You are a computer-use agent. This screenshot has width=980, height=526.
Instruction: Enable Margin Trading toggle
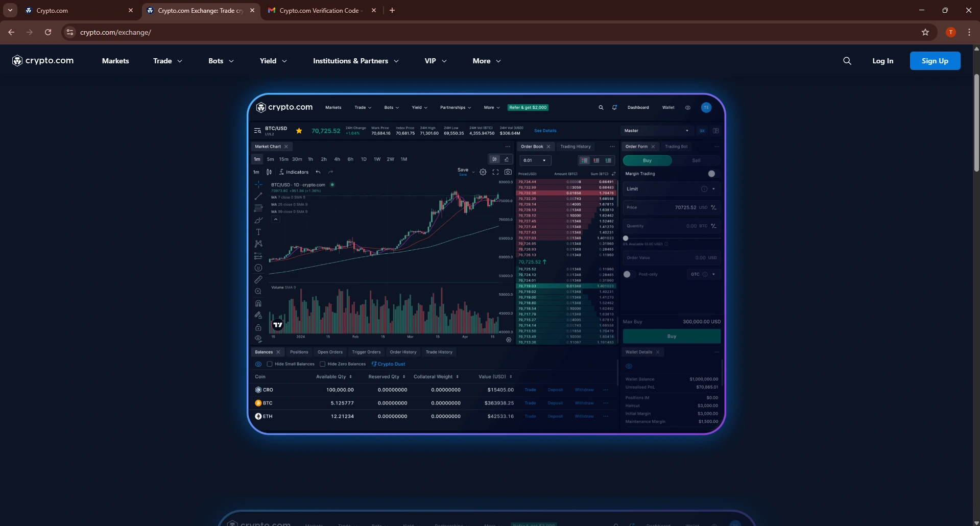click(712, 174)
